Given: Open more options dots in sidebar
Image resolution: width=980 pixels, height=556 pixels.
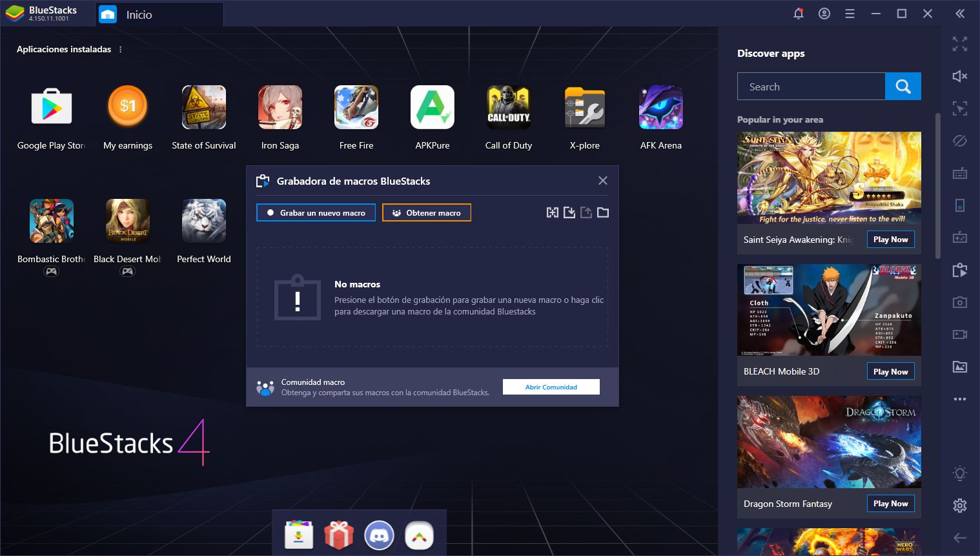Looking at the screenshot, I should 960,399.
